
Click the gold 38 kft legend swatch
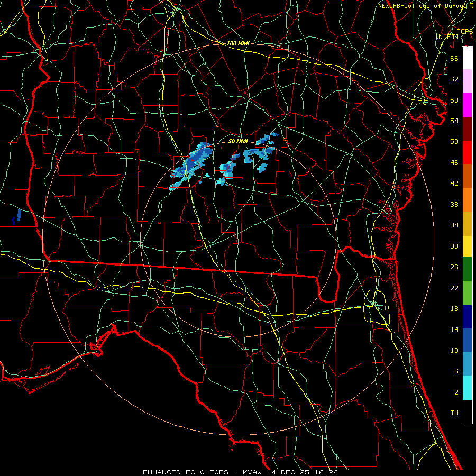pos(467,224)
